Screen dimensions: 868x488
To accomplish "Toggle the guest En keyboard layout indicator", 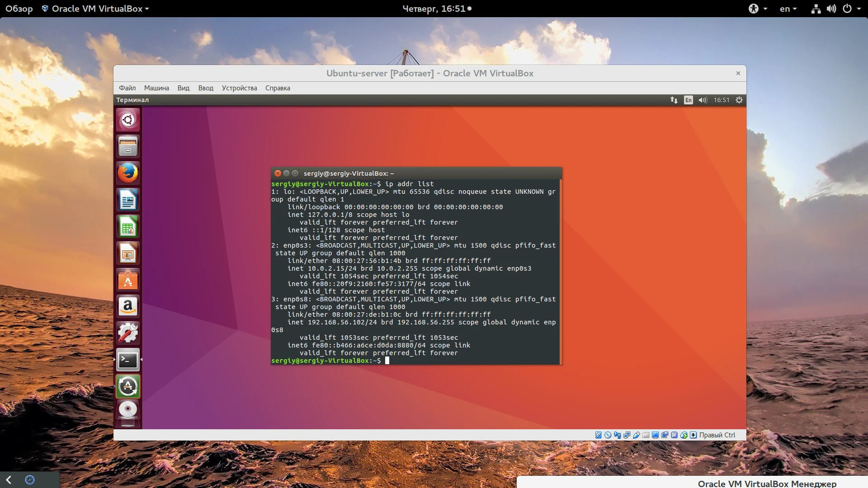I will click(688, 100).
